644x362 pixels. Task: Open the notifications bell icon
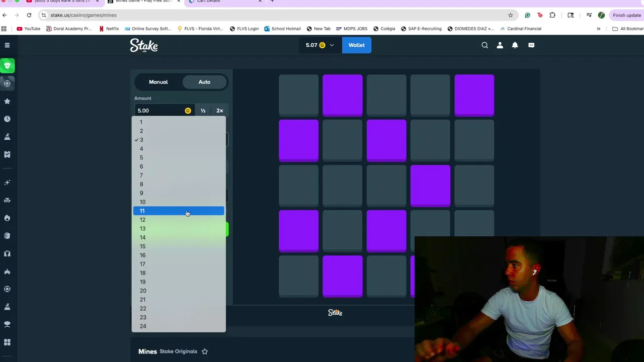click(515, 45)
